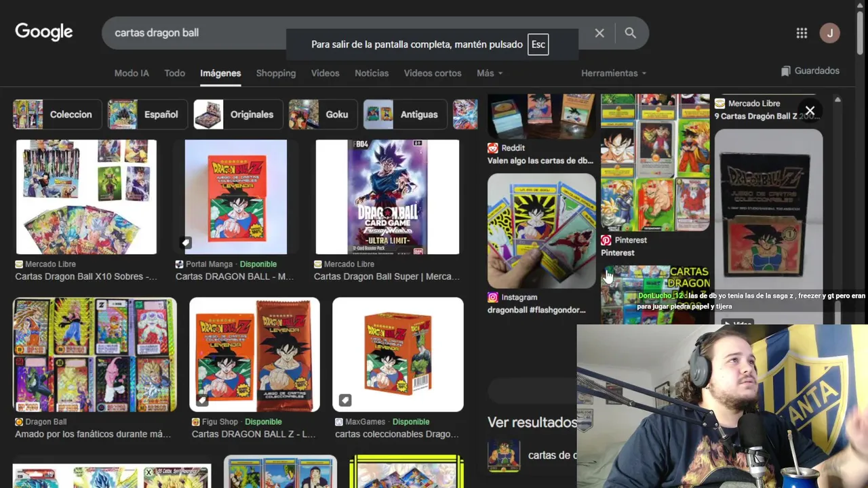
Task: Open Cartas Dragon Ball X10 Sobres image
Action: (86, 197)
